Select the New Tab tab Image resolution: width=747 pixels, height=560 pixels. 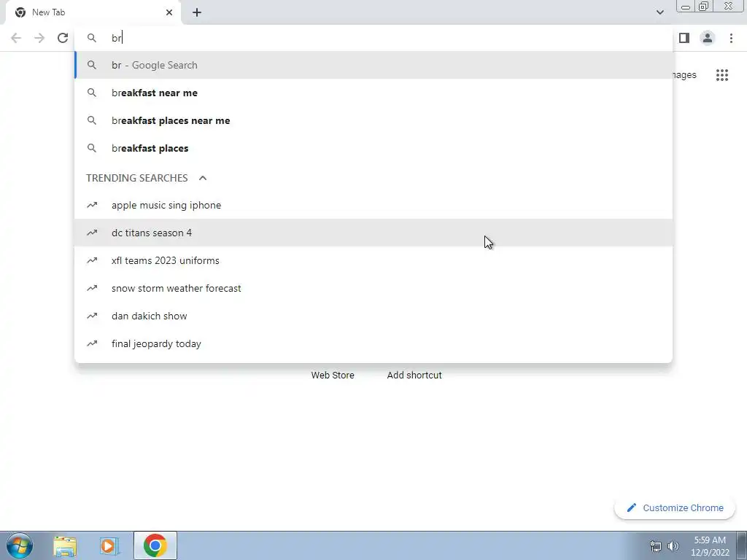point(93,12)
